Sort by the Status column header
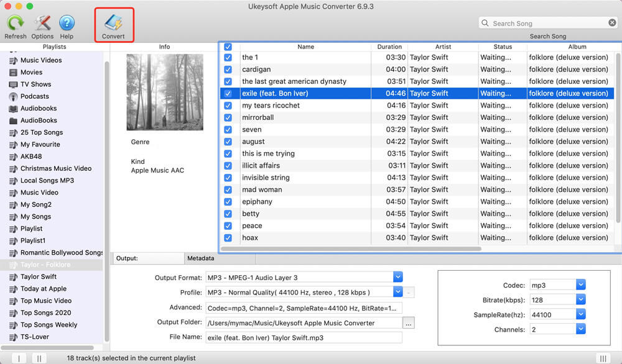The height and width of the screenshot is (364, 622). coord(503,47)
